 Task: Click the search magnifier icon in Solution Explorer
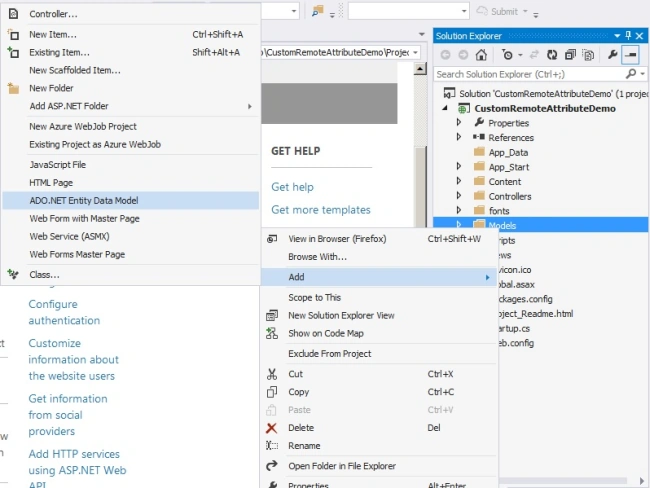(x=631, y=74)
